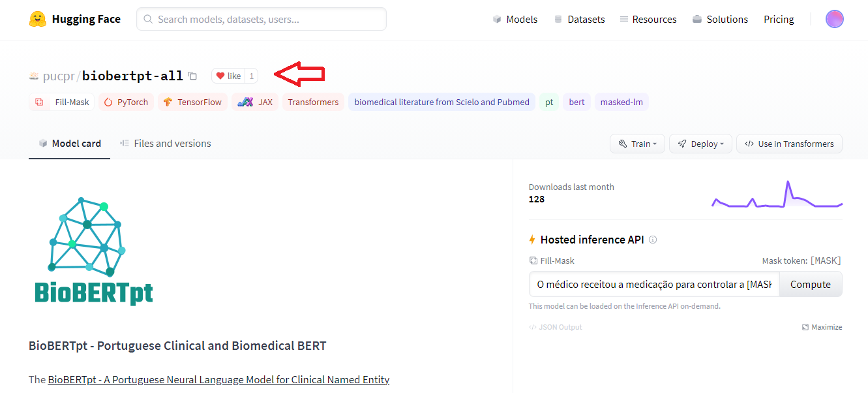Open the Datasets navigation item
Screen dimensions: 868x393
tap(579, 20)
